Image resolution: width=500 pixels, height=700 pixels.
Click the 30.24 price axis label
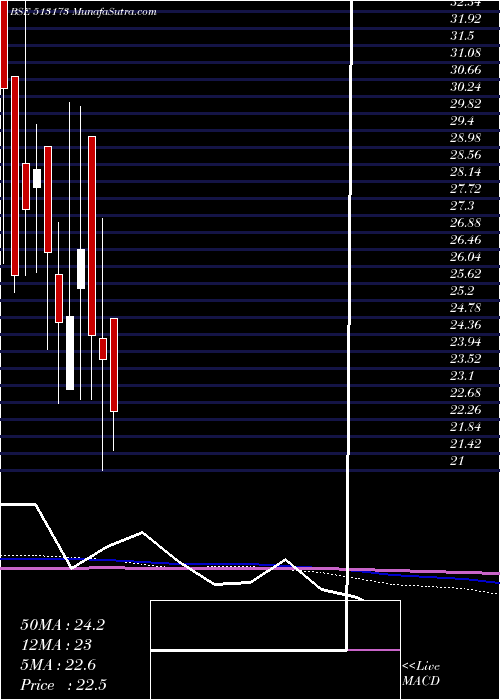click(466, 87)
